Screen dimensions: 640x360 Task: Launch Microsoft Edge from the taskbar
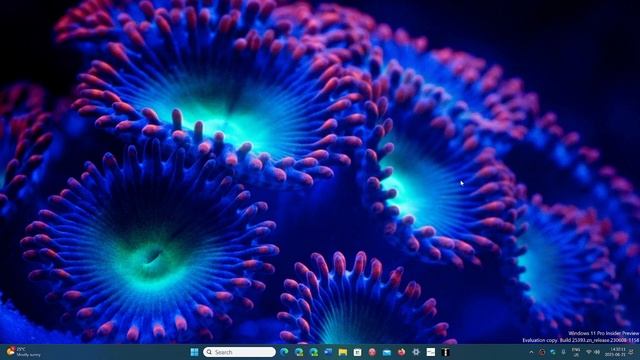tap(284, 352)
